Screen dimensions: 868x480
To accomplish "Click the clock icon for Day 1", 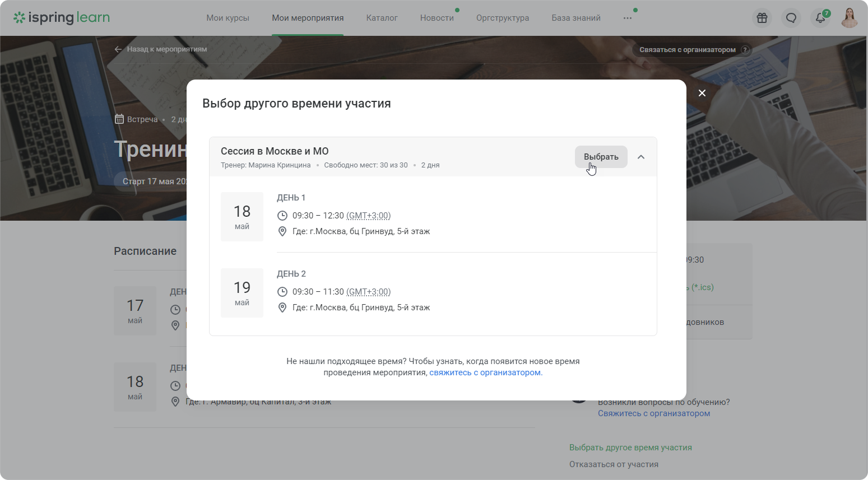I will click(282, 216).
